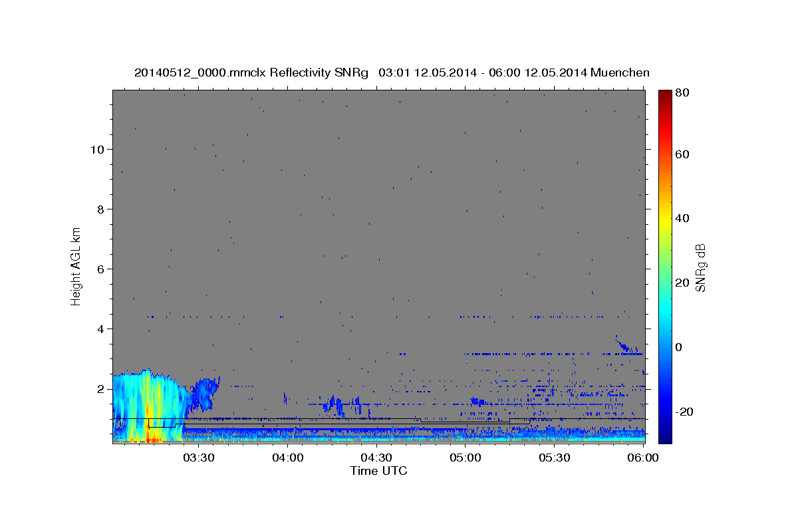Click the 04:30 time tick label
The width and height of the screenshot is (798, 532).
click(x=376, y=458)
